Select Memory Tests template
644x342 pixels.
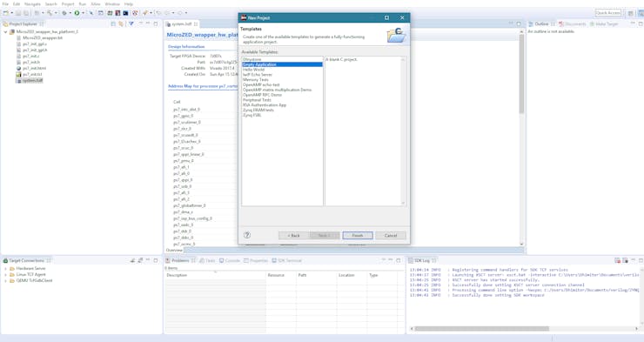click(x=256, y=80)
